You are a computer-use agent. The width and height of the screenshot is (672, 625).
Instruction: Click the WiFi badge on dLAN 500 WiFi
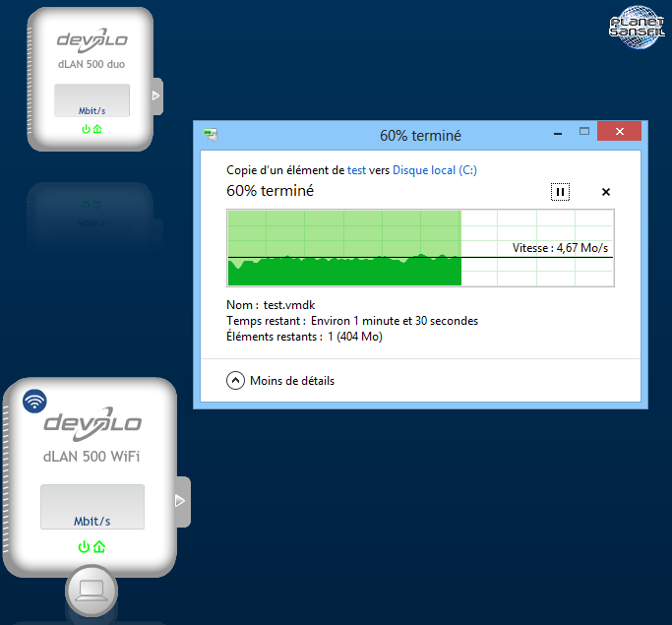34,401
